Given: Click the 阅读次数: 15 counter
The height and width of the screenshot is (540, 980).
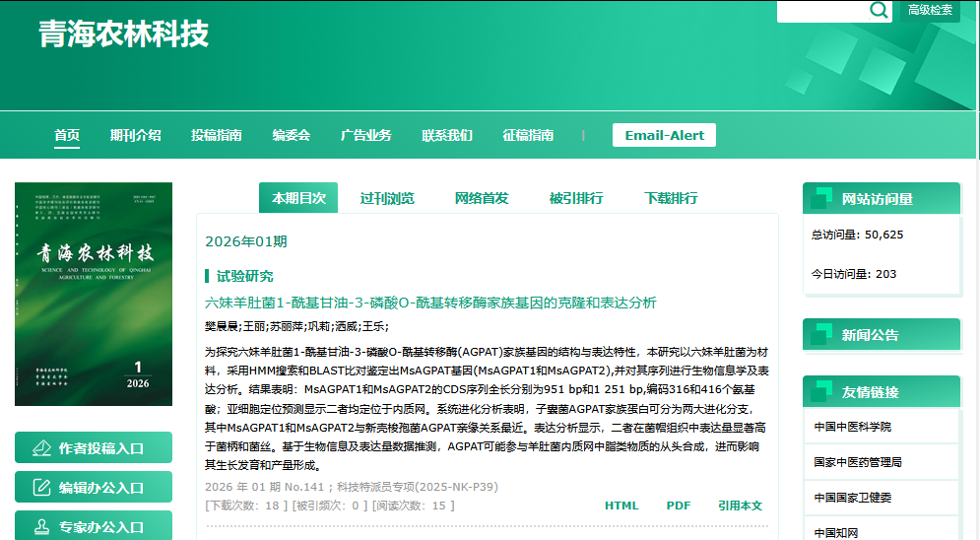Looking at the screenshot, I should click(x=413, y=506).
